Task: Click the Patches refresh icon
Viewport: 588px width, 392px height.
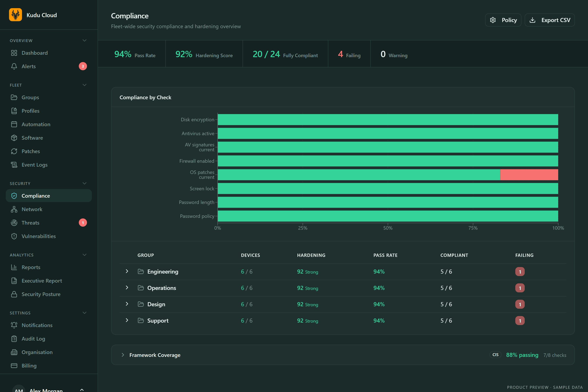Action: (14, 151)
